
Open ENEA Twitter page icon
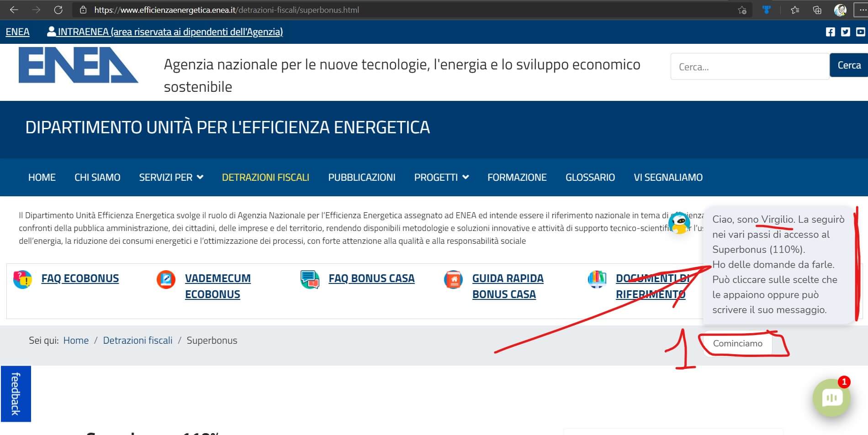(x=845, y=32)
